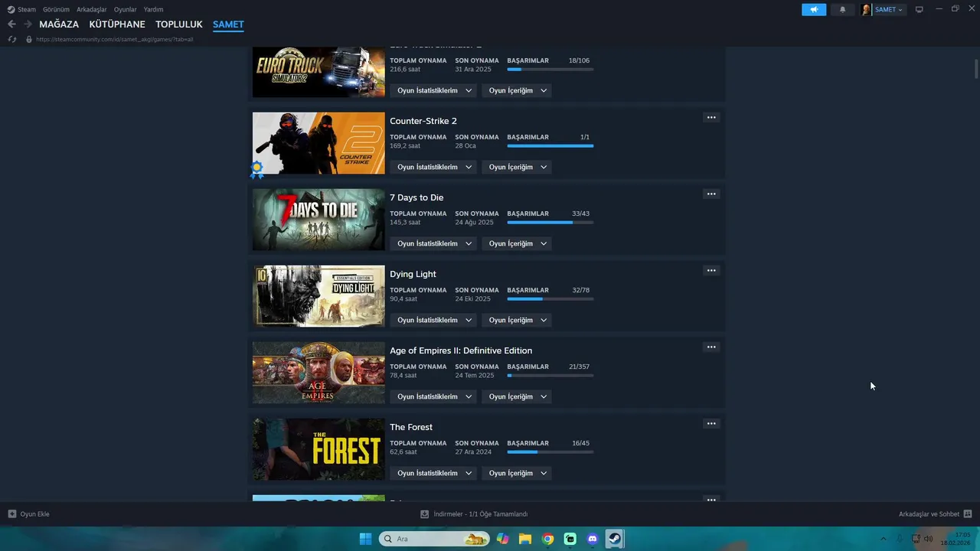Expand The Forest Oyun İçeriğim dropdown
Image resolution: width=980 pixels, height=551 pixels.
coord(517,473)
